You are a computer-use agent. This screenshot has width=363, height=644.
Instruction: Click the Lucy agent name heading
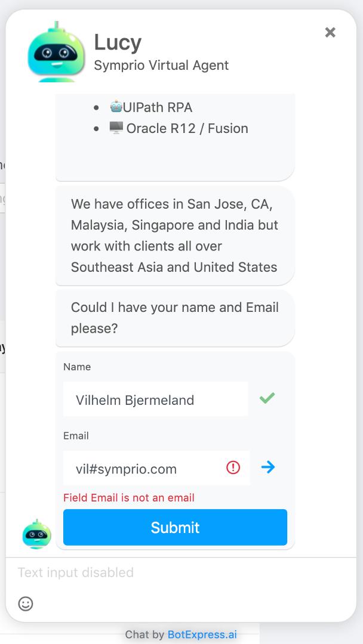[118, 42]
